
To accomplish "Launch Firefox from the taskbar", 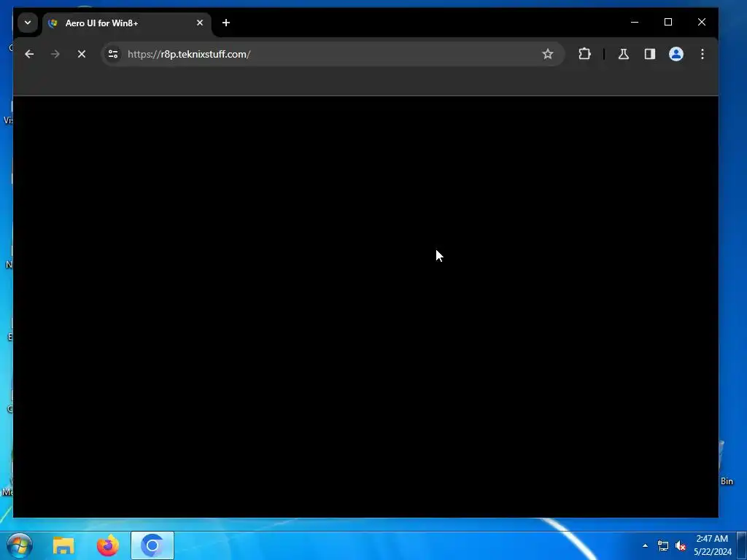I will pyautogui.click(x=108, y=545).
